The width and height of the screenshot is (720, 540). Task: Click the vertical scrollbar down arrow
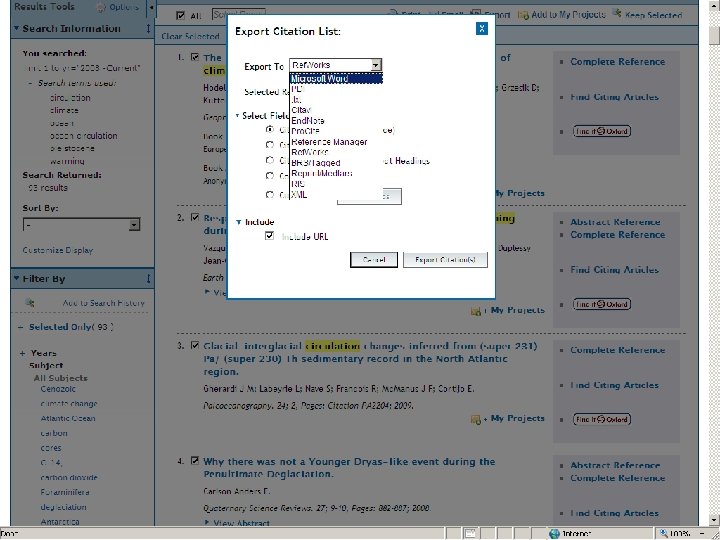[x=714, y=519]
